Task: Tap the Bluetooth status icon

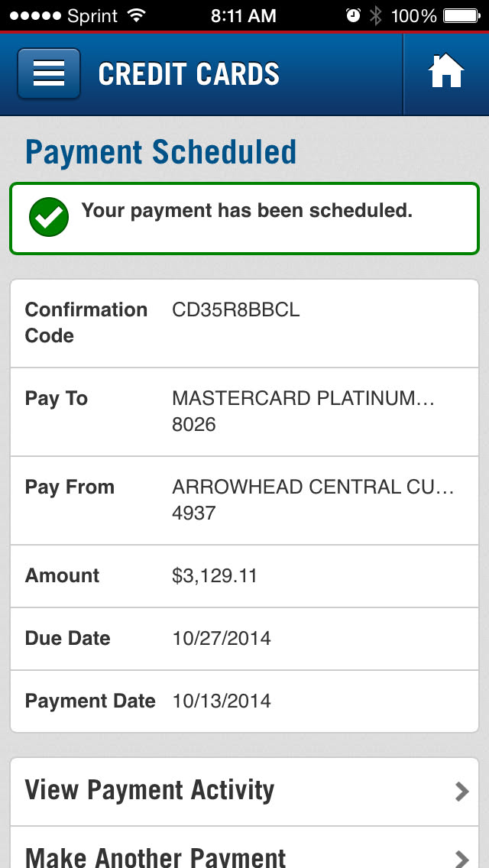Action: tap(375, 15)
